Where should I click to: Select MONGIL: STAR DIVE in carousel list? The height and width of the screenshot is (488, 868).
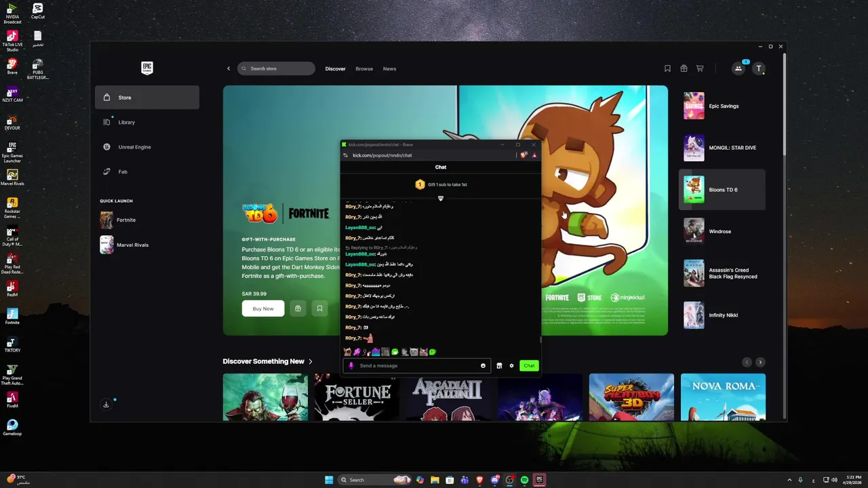[x=722, y=148]
